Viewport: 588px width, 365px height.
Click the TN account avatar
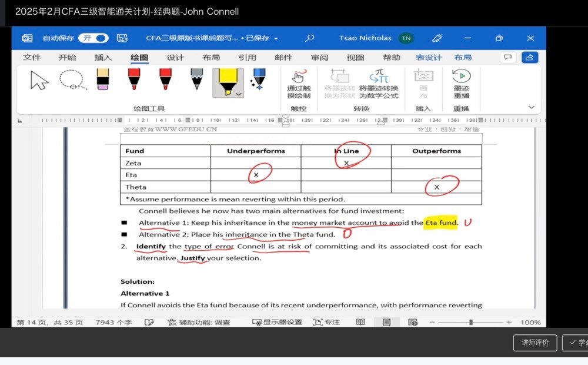(x=406, y=38)
